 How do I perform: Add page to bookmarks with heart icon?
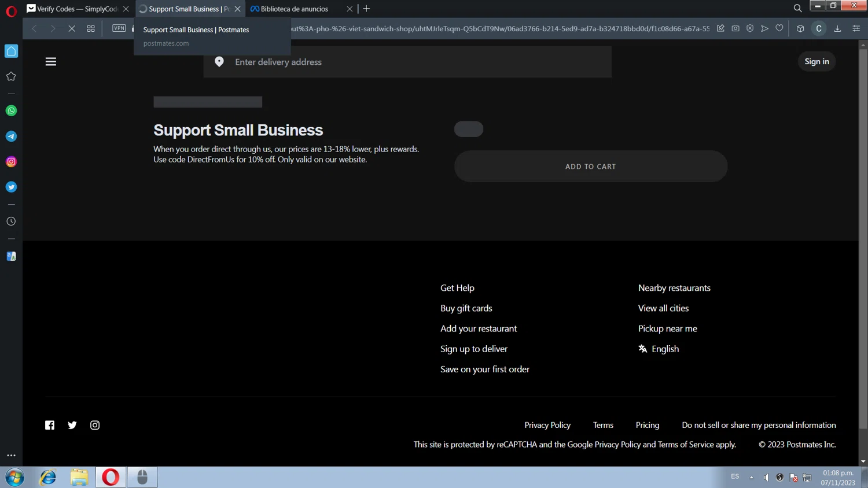pos(779,28)
